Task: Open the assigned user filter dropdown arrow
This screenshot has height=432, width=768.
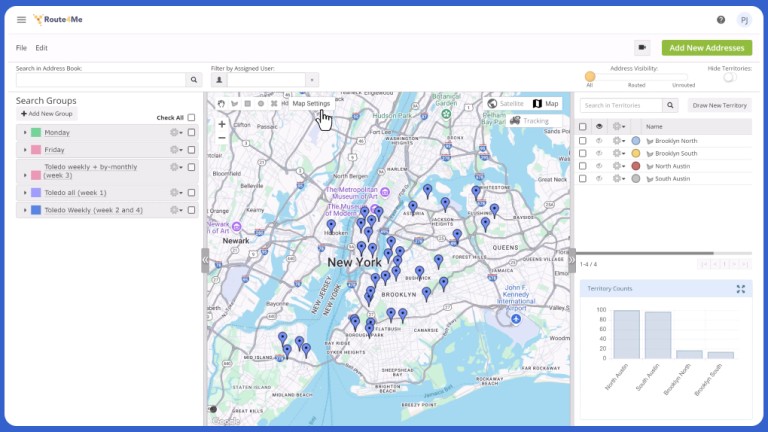Action: point(312,80)
